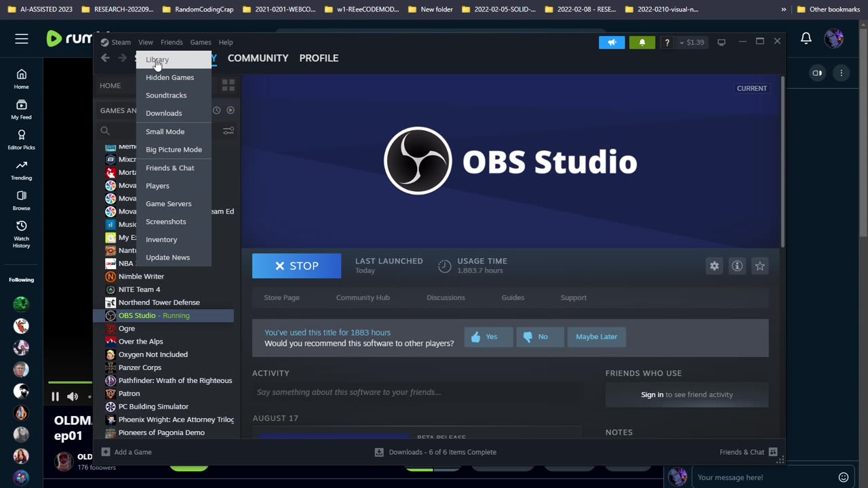Image resolution: width=868 pixels, height=488 pixels.
Task: Switch to Small Mode from menu
Action: click(x=174, y=131)
